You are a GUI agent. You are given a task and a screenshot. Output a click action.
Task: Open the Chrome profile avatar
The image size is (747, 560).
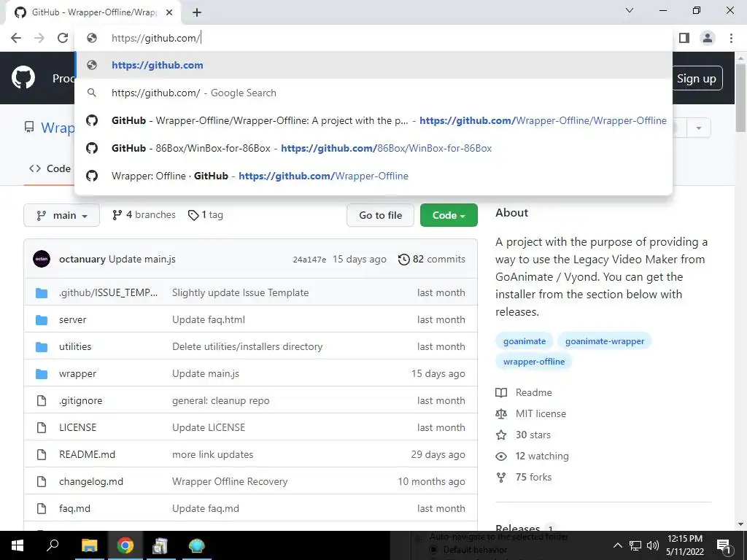click(708, 38)
